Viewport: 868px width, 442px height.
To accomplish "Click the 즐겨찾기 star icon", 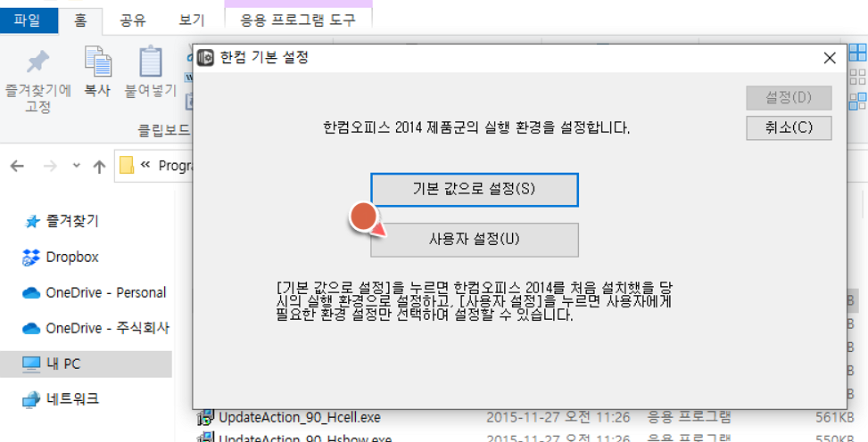I will point(33,222).
